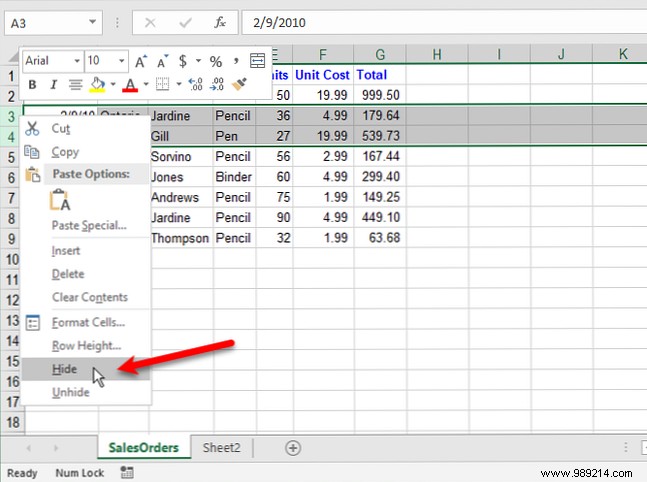Increase font size icon
Image resolution: width=647 pixels, height=482 pixels.
(x=141, y=61)
